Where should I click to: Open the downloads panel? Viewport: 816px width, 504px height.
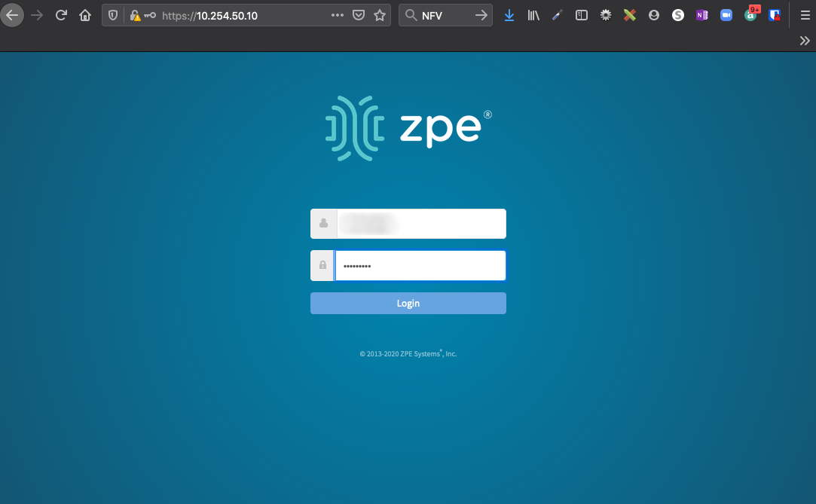point(509,16)
